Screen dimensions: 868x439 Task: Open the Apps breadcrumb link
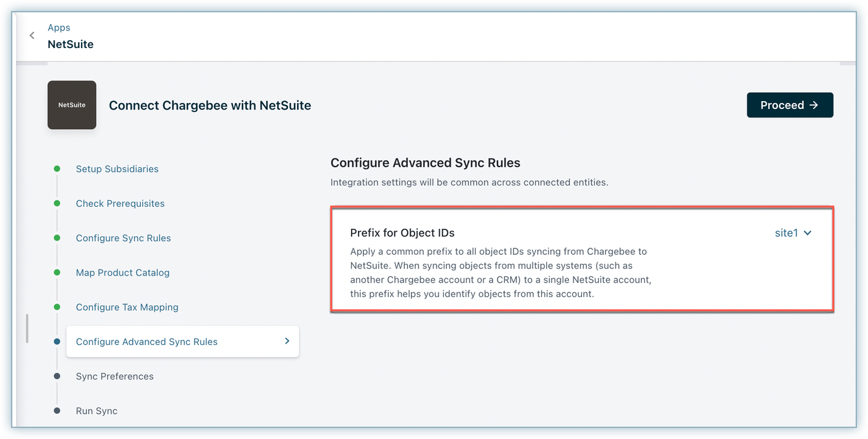[x=59, y=27]
